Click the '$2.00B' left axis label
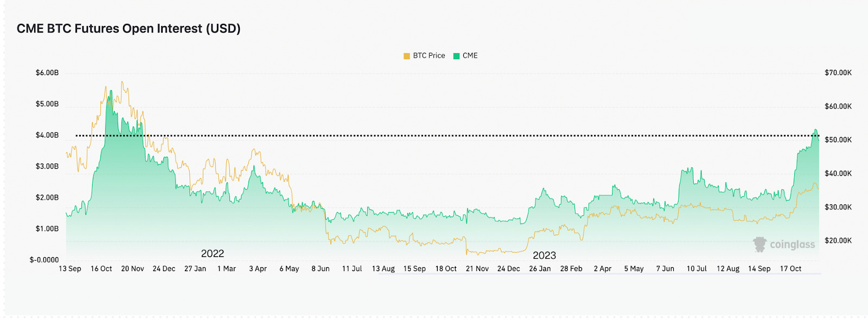This screenshot has height=320, width=868. (47, 197)
